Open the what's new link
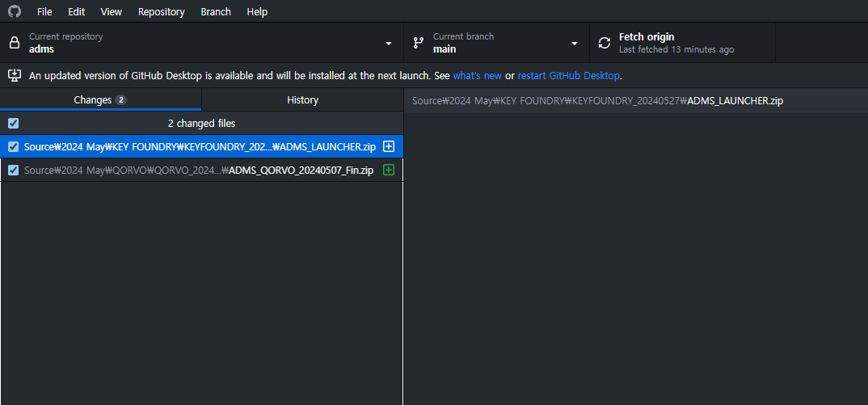This screenshot has width=868, height=405. (477, 75)
